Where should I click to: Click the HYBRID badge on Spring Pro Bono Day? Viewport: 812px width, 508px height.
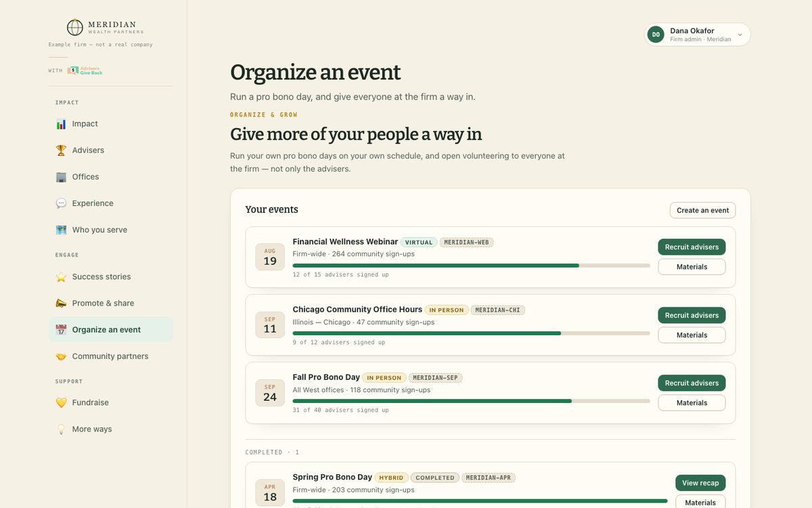click(x=391, y=478)
